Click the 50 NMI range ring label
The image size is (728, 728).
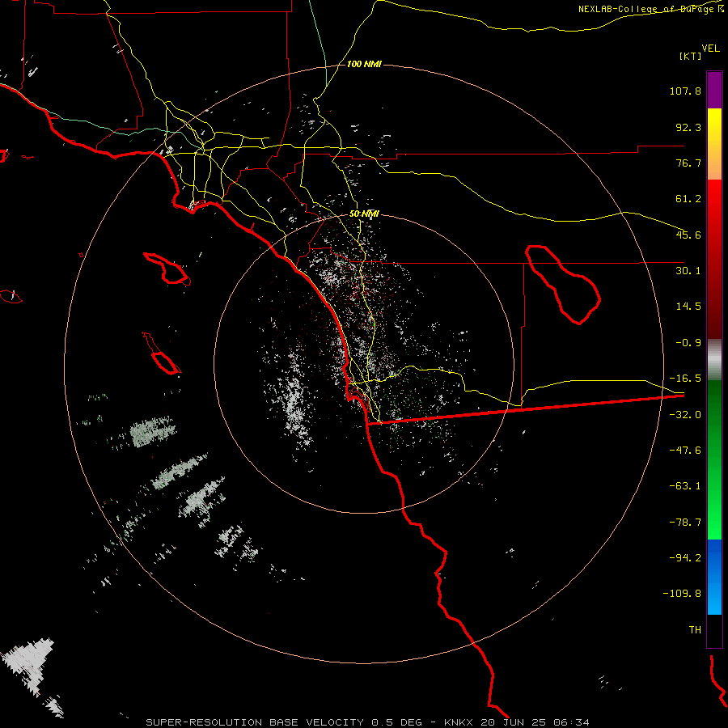pyautogui.click(x=364, y=214)
